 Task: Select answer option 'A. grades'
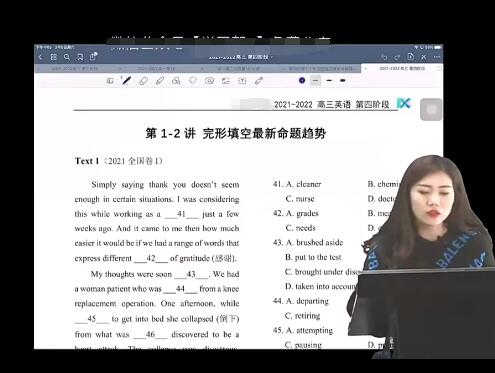[302, 213]
